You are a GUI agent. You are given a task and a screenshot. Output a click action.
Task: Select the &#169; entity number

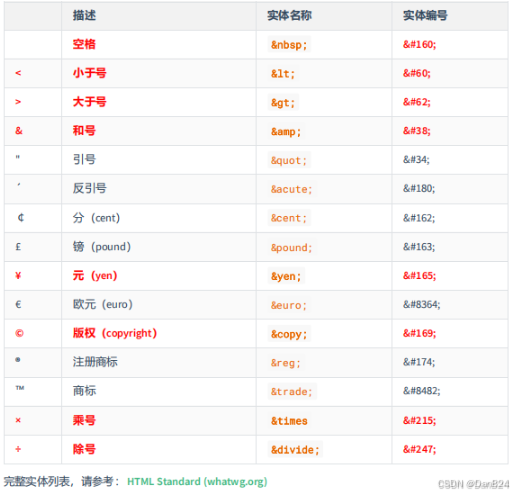(419, 333)
